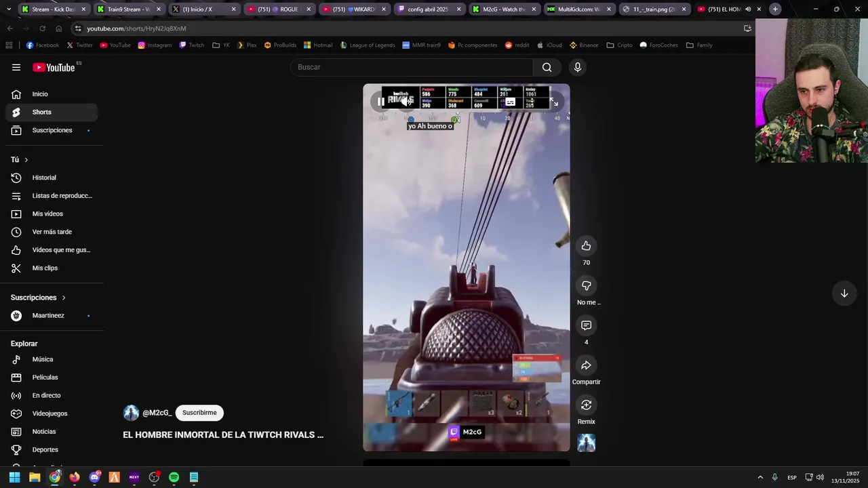Open the Twitch bookmark
Screen dimensions: 868x488
192,45
